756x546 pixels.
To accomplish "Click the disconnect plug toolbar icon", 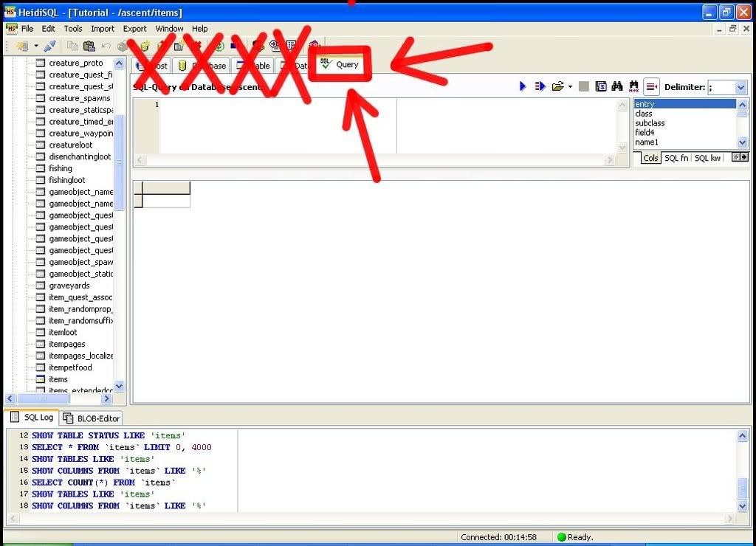I will tap(49, 46).
